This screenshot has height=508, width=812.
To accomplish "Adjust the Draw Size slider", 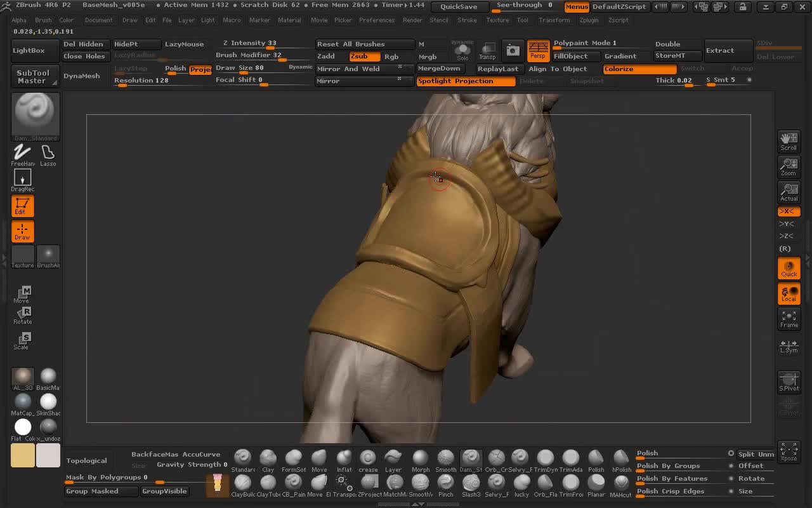I will pyautogui.click(x=251, y=69).
